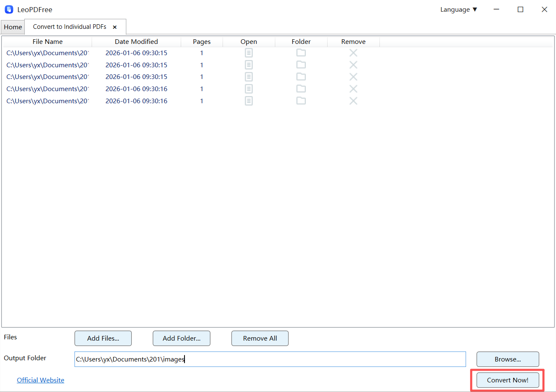Image resolution: width=556 pixels, height=392 pixels.
Task: Open the second listed file via its Open icon
Action: tap(249, 65)
